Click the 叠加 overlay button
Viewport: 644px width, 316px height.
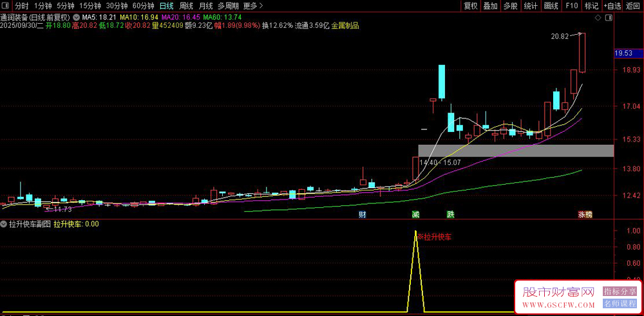[x=490, y=6]
